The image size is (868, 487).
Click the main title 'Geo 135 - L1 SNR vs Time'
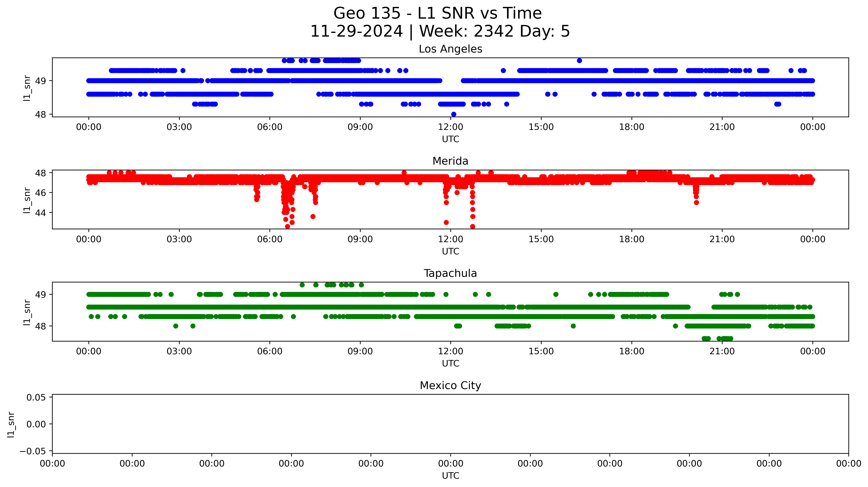point(437,13)
